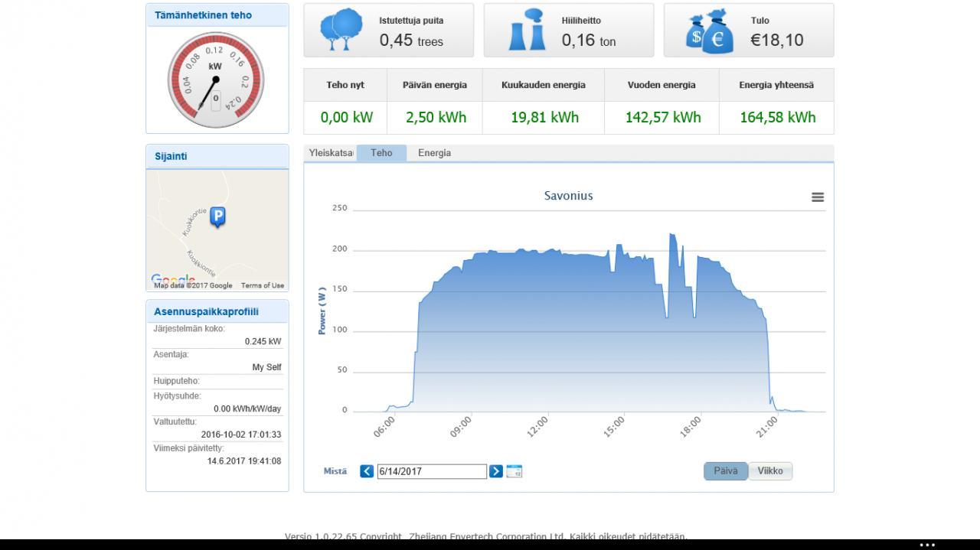
Task: Select the Teho tab
Action: pos(381,153)
